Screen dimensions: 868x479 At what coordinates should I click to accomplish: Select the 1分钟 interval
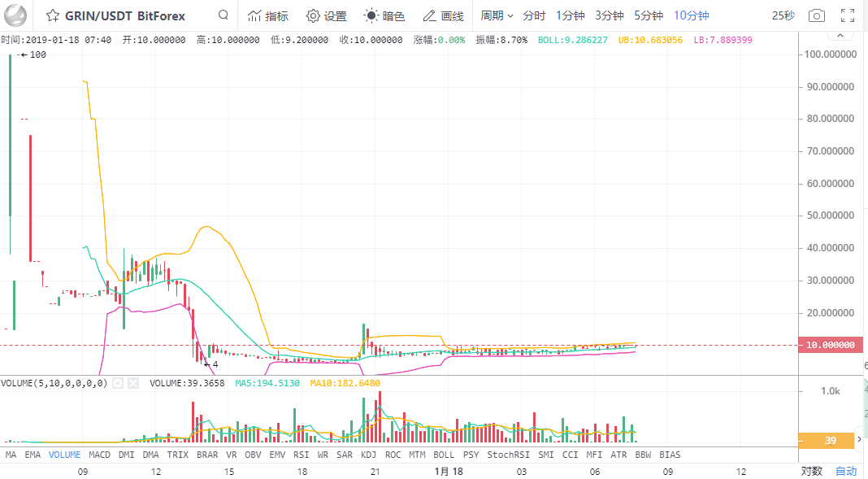[x=571, y=15]
